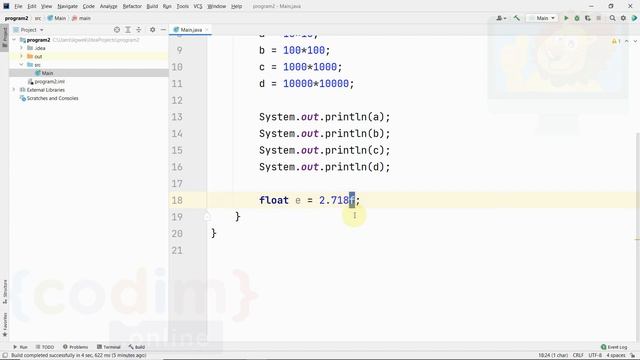Viewport: 640px width, 360px height.
Task: Close the Main.java editor tab
Action: coord(207,30)
